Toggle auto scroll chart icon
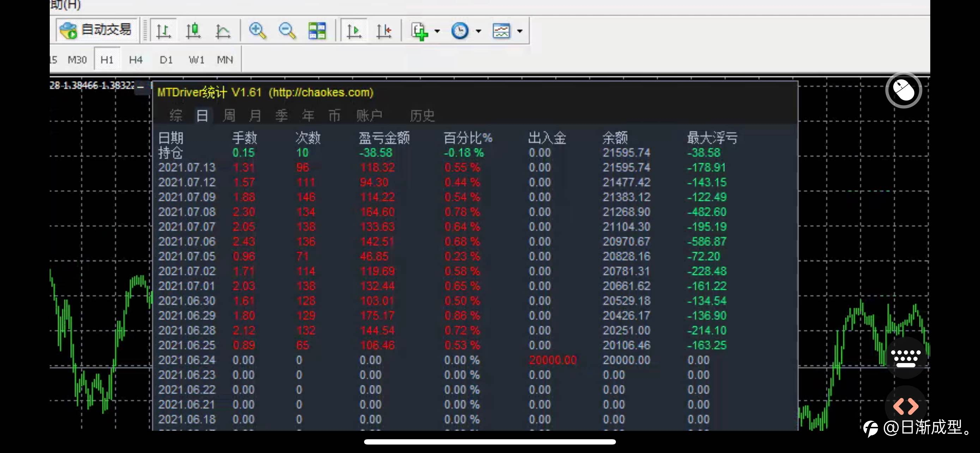The height and width of the screenshot is (453, 980). pos(354,30)
